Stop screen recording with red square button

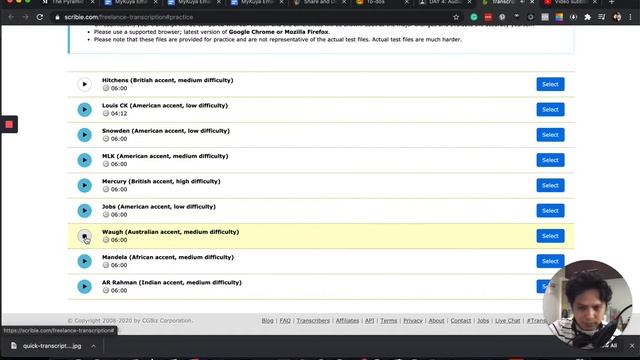9,124
